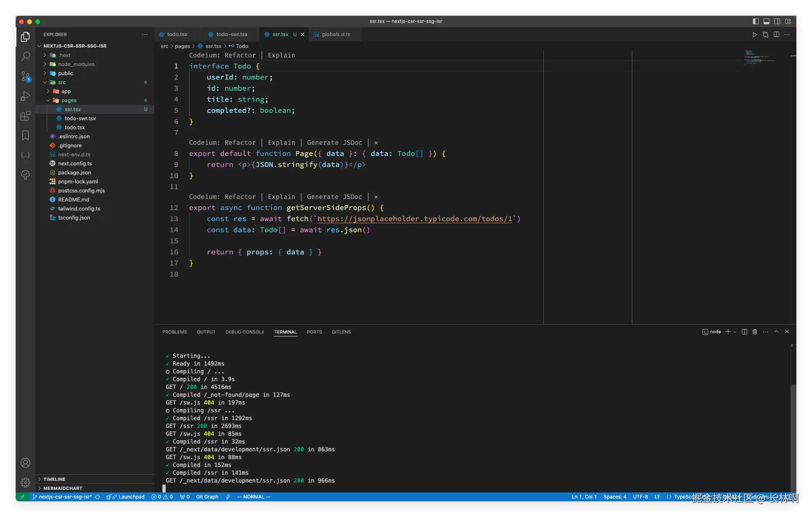The width and height of the screenshot is (812, 517).
Task: Expand the node_modules folder
Action: (76, 64)
